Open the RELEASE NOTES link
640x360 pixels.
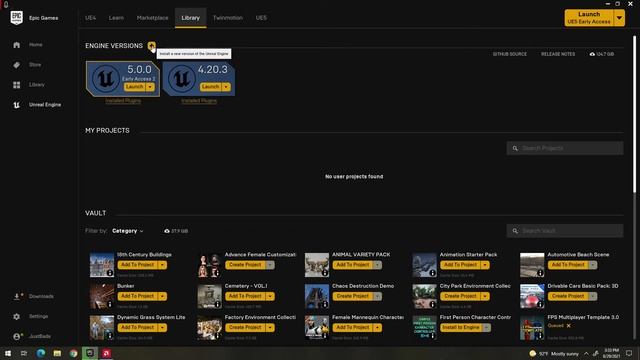[558, 54]
